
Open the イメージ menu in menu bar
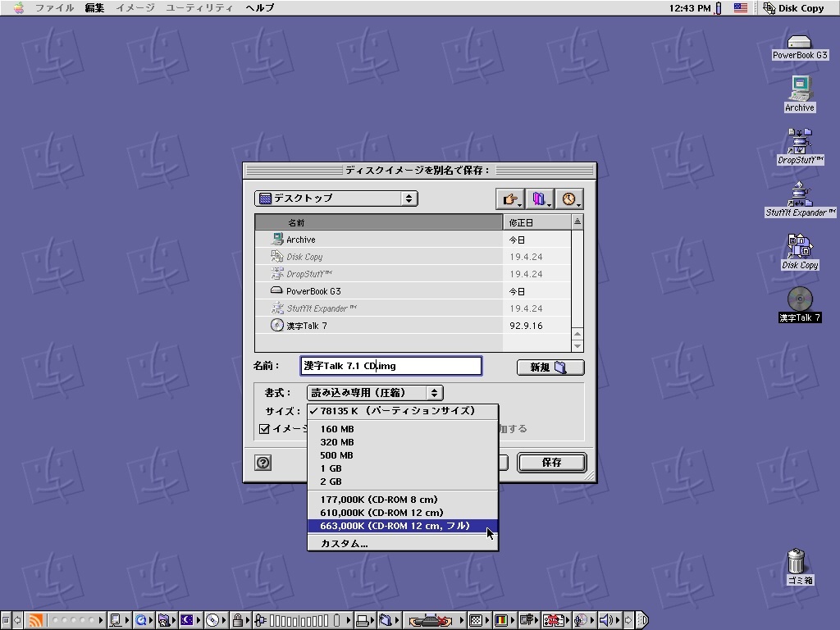[135, 8]
